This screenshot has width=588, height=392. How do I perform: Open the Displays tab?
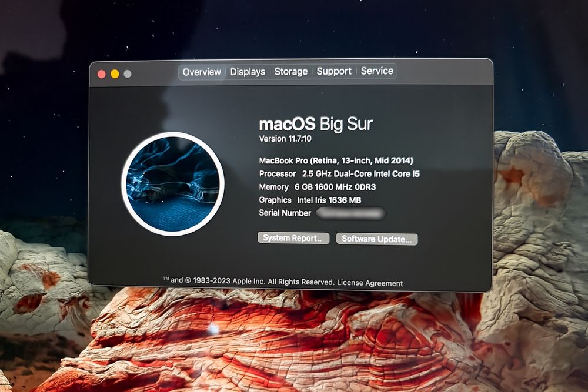pyautogui.click(x=248, y=72)
